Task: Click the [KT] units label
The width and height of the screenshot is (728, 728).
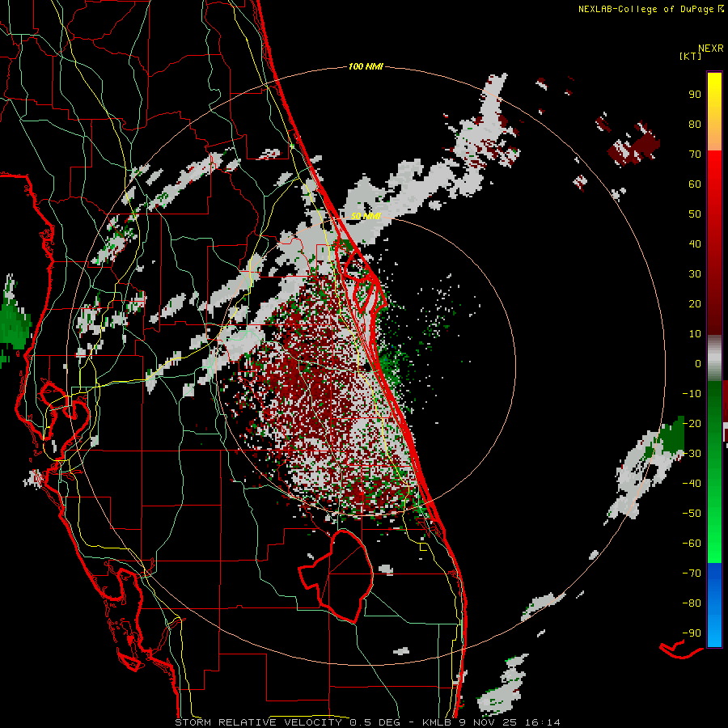Action: click(691, 56)
